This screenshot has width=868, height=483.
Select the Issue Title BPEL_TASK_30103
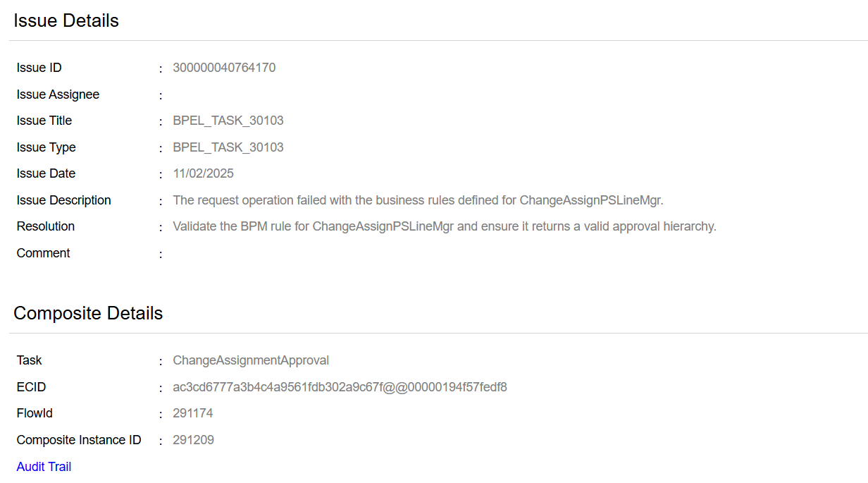(x=228, y=120)
